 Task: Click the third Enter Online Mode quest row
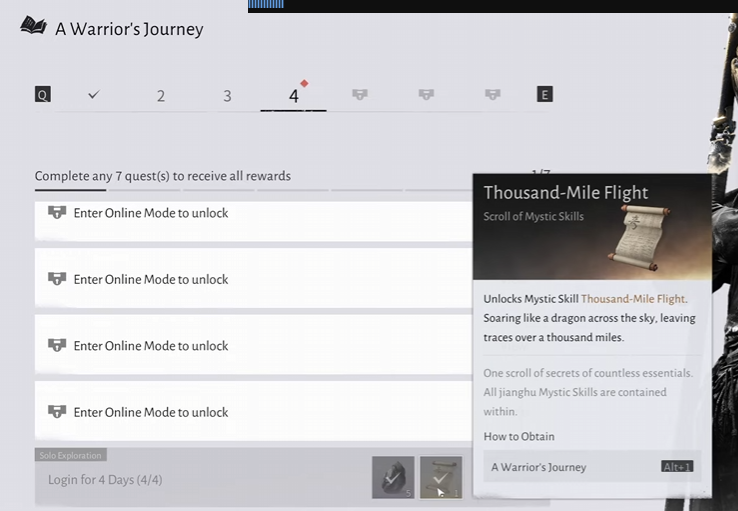[x=250, y=346]
